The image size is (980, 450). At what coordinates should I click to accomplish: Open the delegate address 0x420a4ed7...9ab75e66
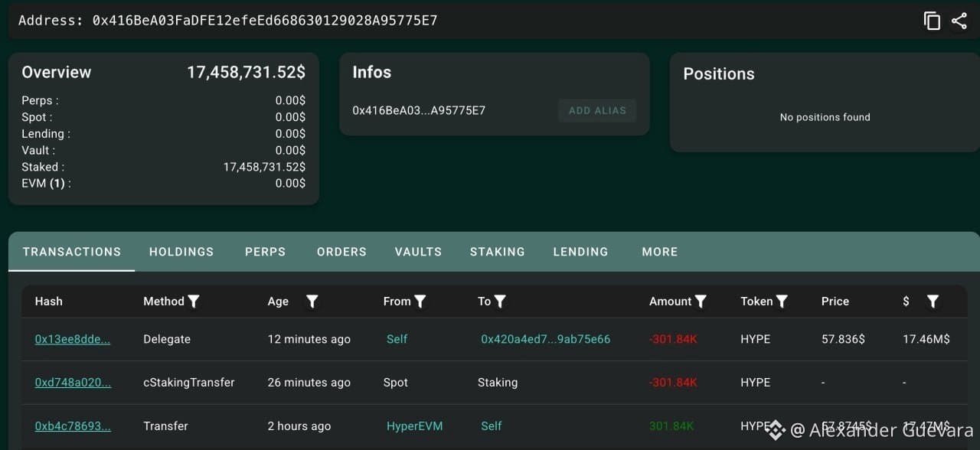(x=546, y=339)
